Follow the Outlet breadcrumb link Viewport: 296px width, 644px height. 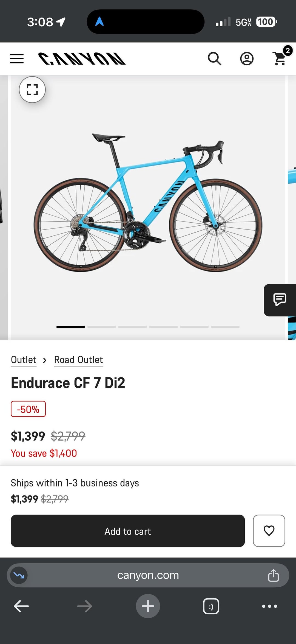point(24,360)
